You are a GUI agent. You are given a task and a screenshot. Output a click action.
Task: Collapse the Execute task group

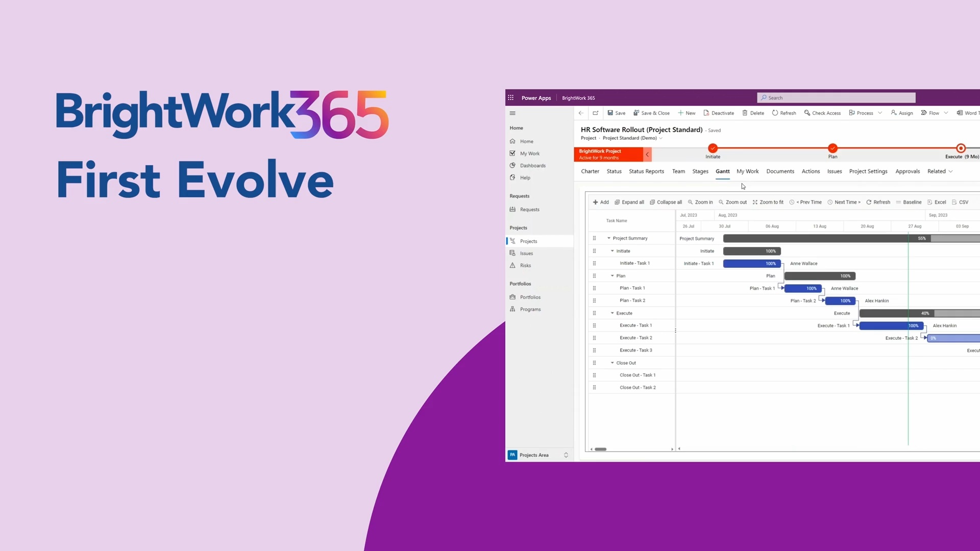point(612,313)
